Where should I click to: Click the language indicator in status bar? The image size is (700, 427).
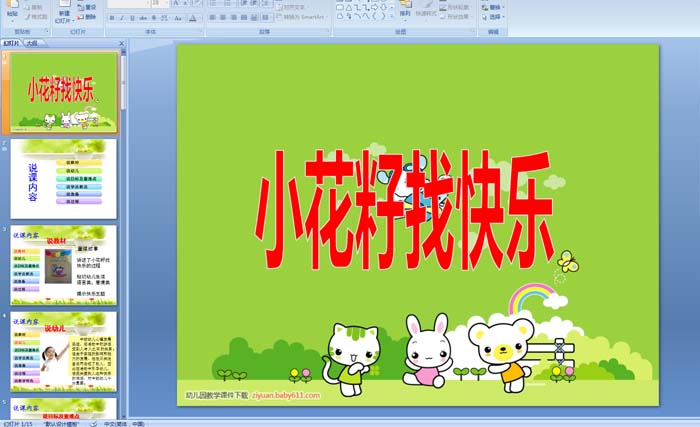124,424
